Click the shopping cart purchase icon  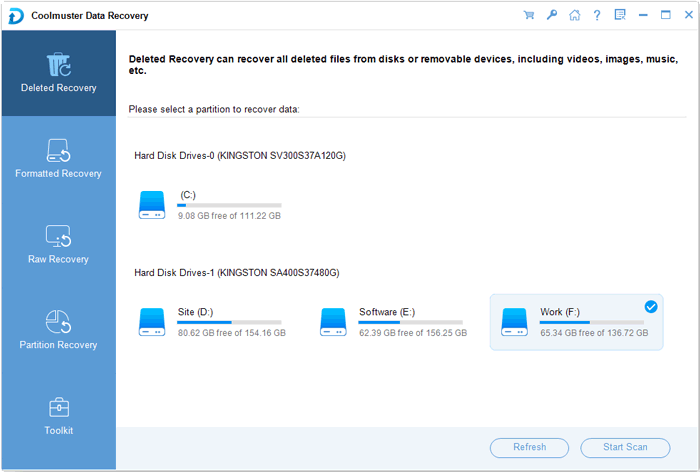tap(528, 15)
